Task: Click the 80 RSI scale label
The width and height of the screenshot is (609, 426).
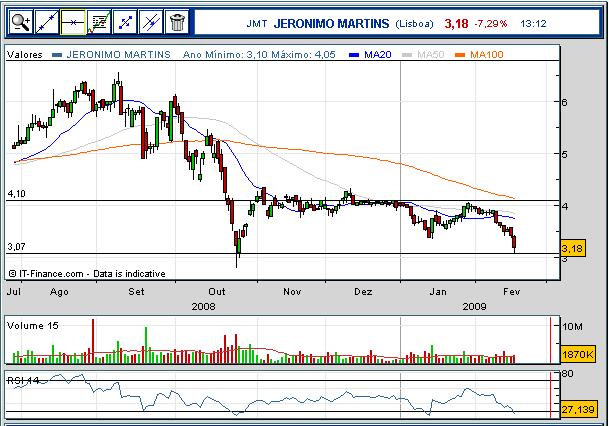Action: coord(567,374)
